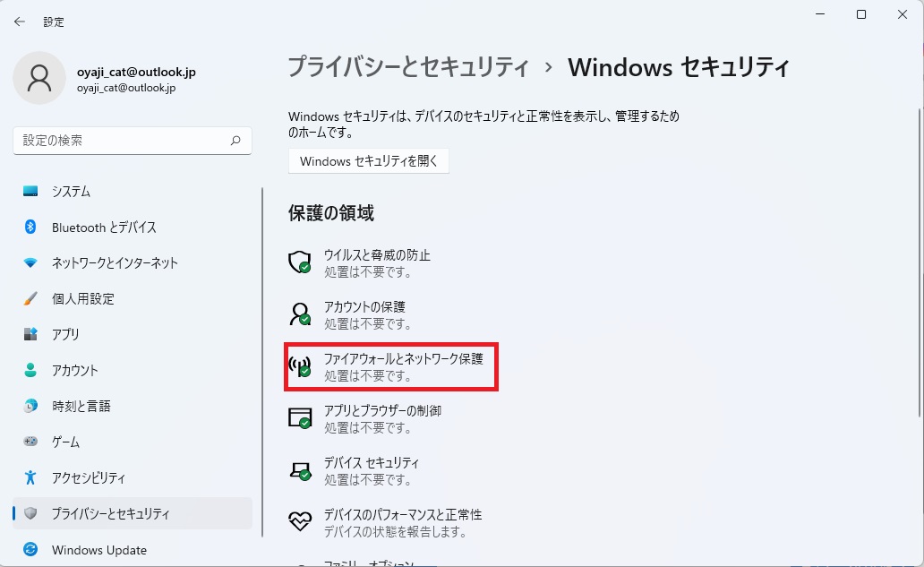Viewport: 924px width, 567px height.
Task: Minimize the 設定 window
Action: [x=820, y=14]
